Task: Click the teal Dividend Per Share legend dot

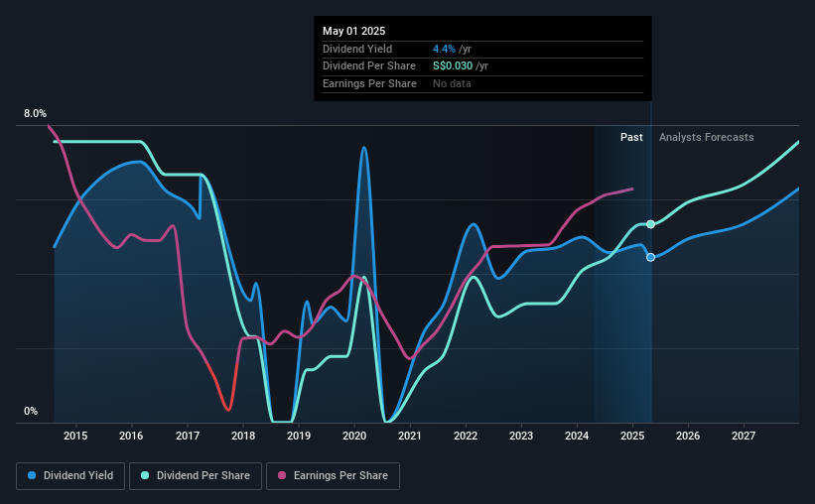Action: (x=145, y=475)
